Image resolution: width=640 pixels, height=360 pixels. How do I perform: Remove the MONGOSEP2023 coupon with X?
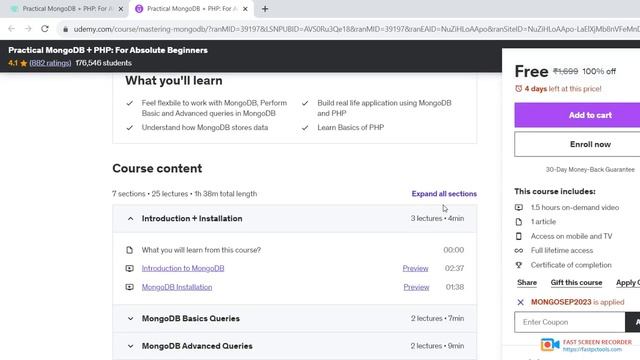tap(520, 302)
